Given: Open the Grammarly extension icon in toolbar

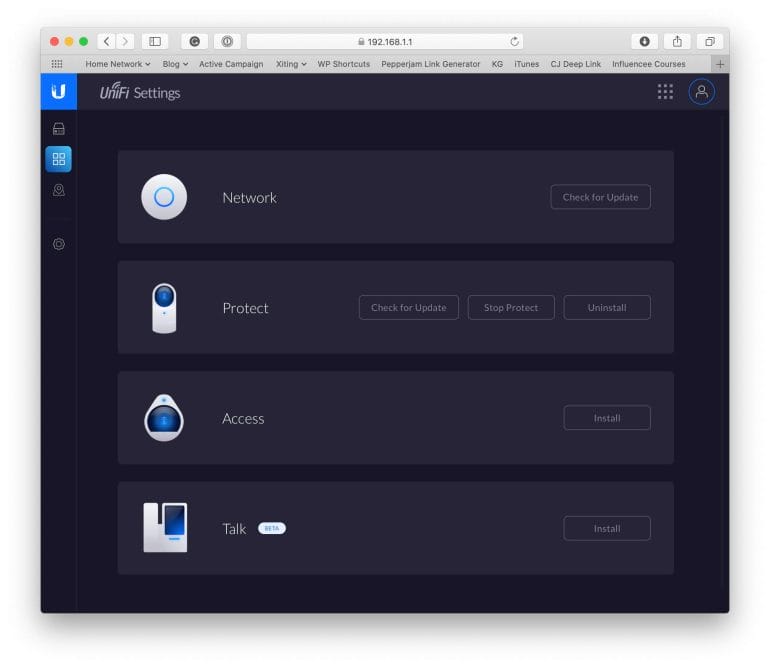Looking at the screenshot, I should click(194, 41).
